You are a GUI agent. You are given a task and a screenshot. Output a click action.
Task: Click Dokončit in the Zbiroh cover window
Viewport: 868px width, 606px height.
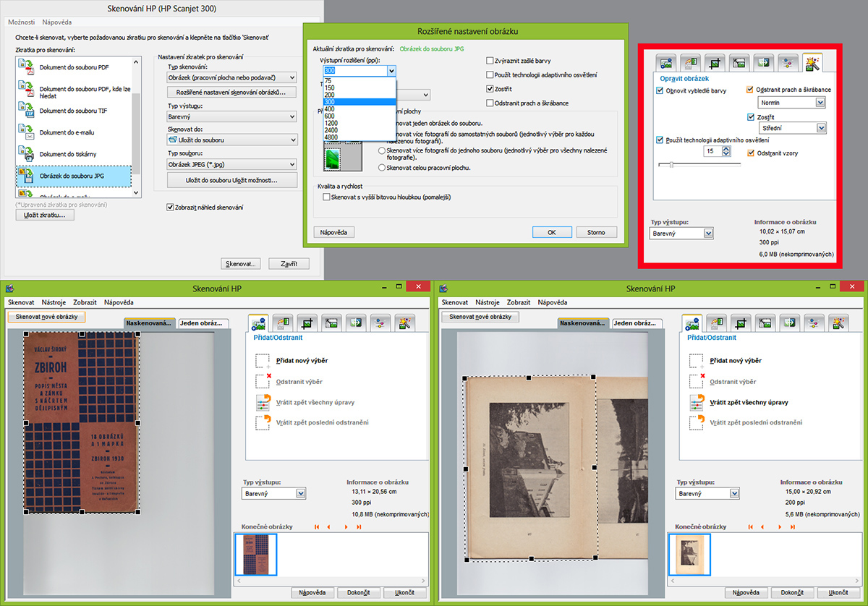(358, 592)
